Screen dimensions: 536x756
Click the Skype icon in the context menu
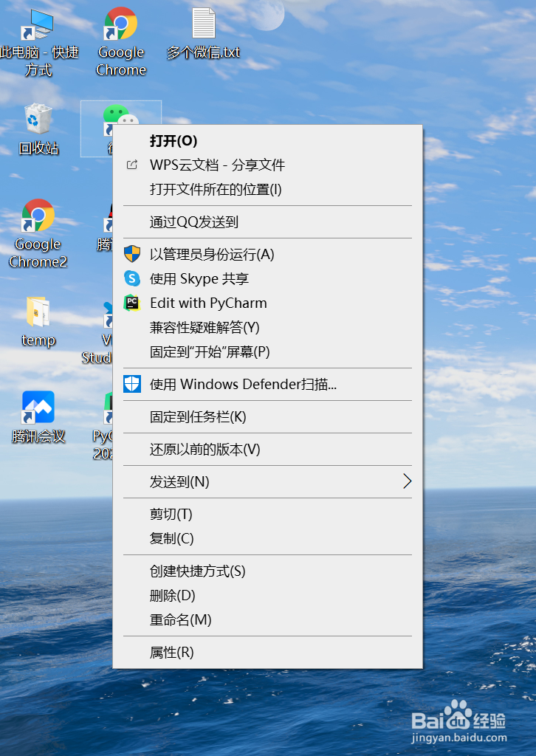132,278
